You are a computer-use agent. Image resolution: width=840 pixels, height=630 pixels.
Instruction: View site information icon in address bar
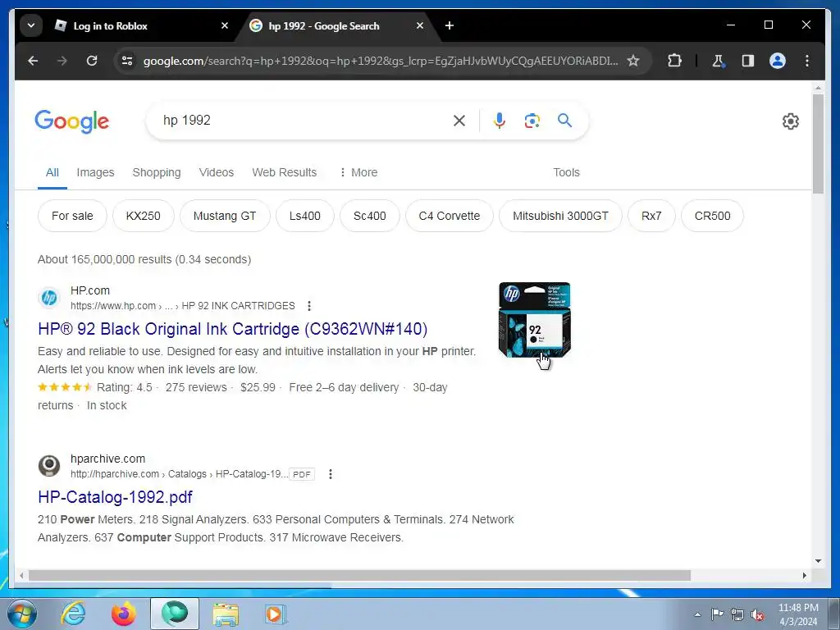pyautogui.click(x=127, y=61)
